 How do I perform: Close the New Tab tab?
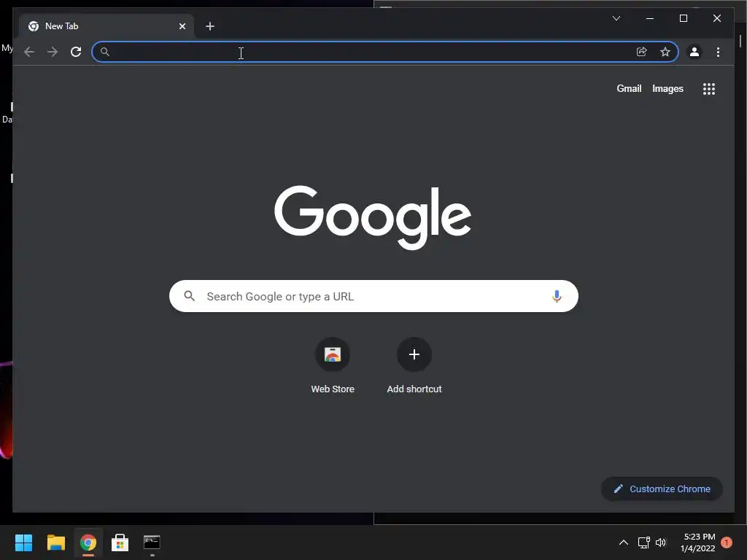(x=182, y=26)
